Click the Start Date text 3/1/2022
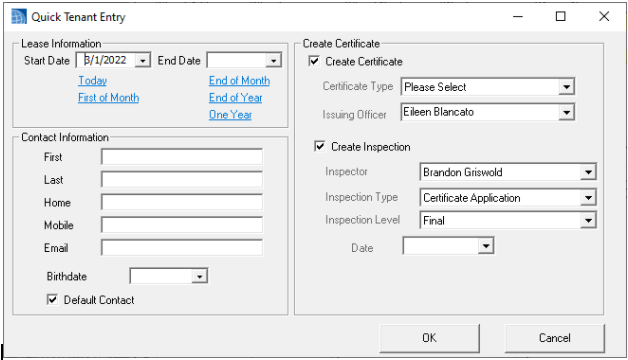 click(105, 60)
